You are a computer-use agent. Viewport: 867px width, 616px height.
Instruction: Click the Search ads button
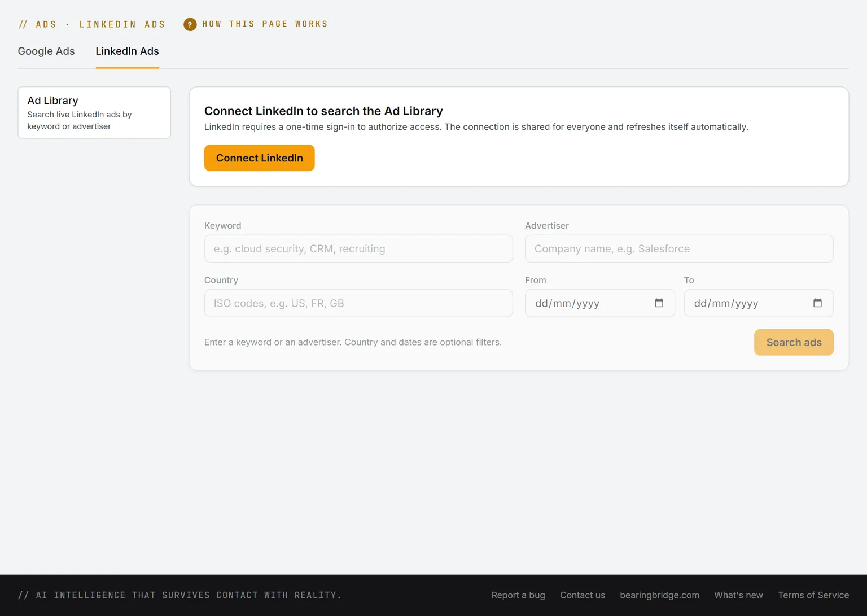[x=794, y=342]
